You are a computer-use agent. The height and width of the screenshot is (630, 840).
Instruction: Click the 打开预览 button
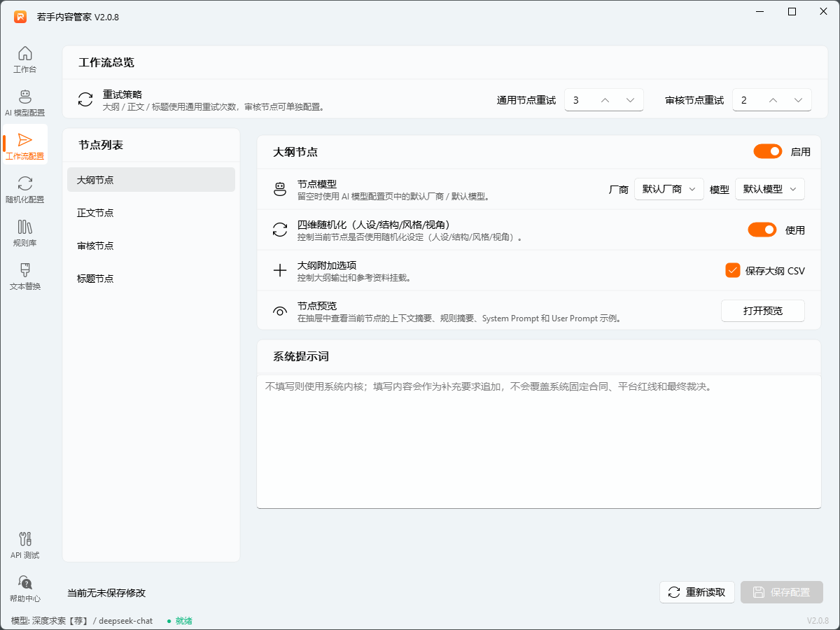click(x=762, y=310)
